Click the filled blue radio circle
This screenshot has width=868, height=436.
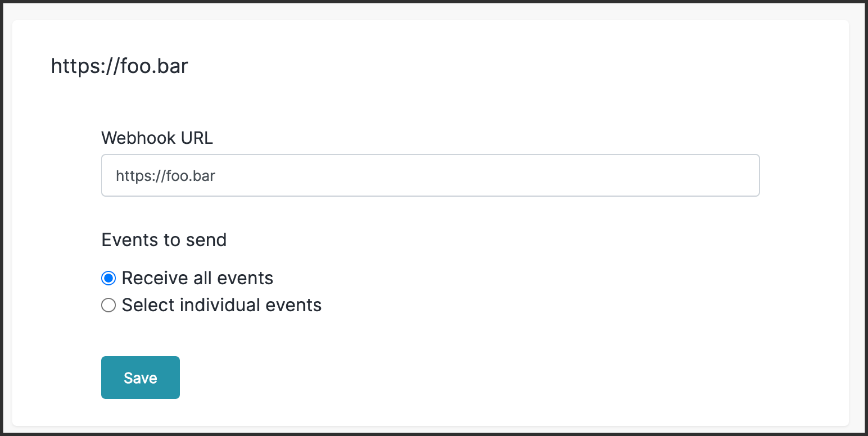pos(108,278)
